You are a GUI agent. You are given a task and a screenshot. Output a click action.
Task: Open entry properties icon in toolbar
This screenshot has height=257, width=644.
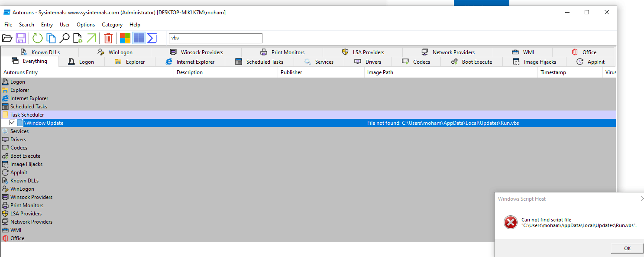pos(78,39)
